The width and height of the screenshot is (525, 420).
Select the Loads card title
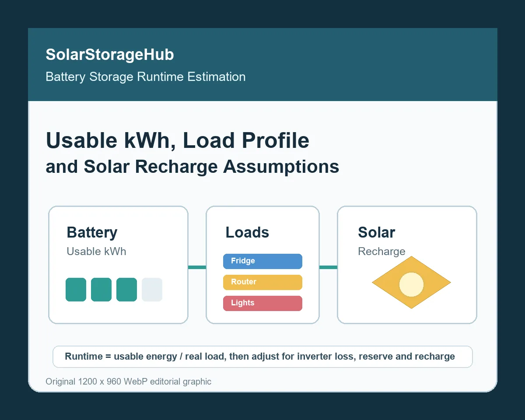tap(247, 232)
